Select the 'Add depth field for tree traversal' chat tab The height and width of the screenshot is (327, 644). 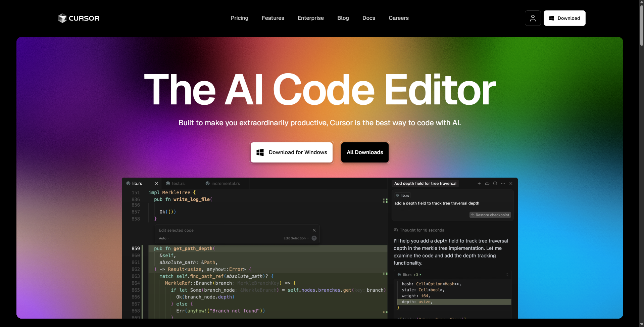pyautogui.click(x=425, y=183)
